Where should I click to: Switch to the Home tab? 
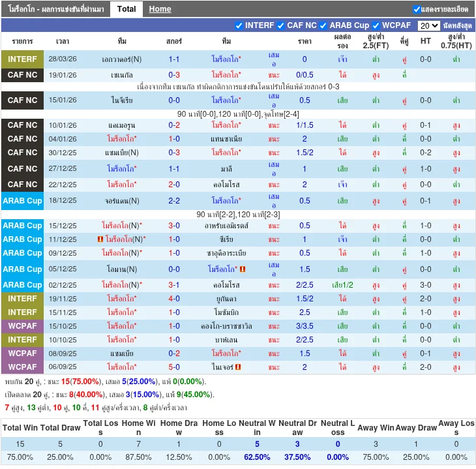coord(160,9)
